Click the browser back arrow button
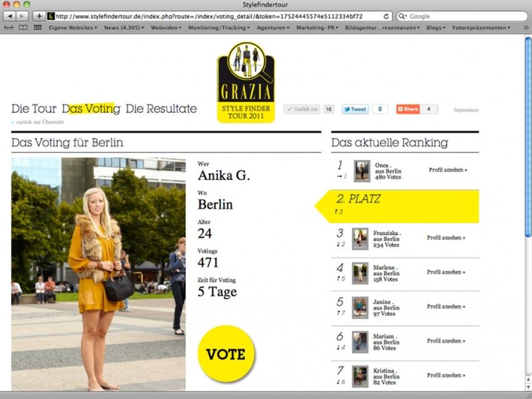The height and width of the screenshot is (399, 532). pyautogui.click(x=10, y=16)
